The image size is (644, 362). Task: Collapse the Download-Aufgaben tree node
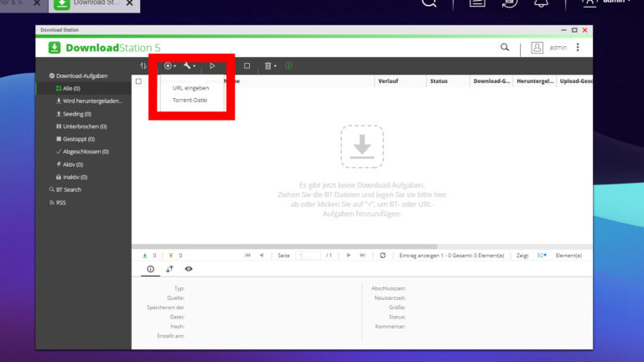pyautogui.click(x=52, y=76)
